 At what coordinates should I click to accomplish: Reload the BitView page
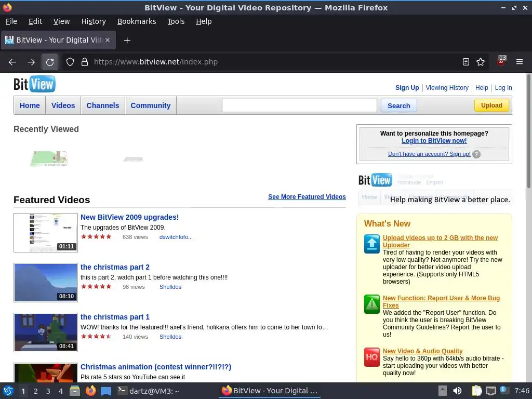pyautogui.click(x=50, y=62)
